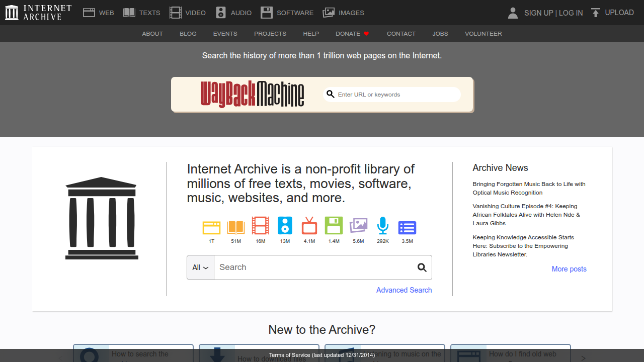Open the More posts link
The height and width of the screenshot is (362, 644).
tap(569, 269)
